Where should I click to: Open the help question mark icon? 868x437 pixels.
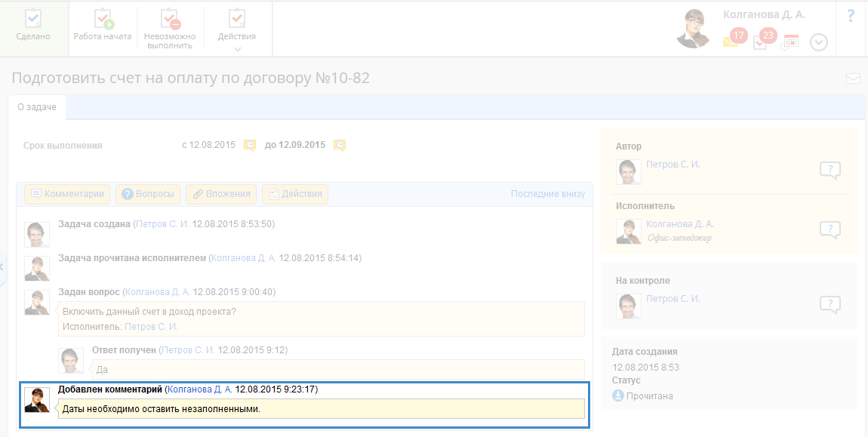(x=851, y=16)
